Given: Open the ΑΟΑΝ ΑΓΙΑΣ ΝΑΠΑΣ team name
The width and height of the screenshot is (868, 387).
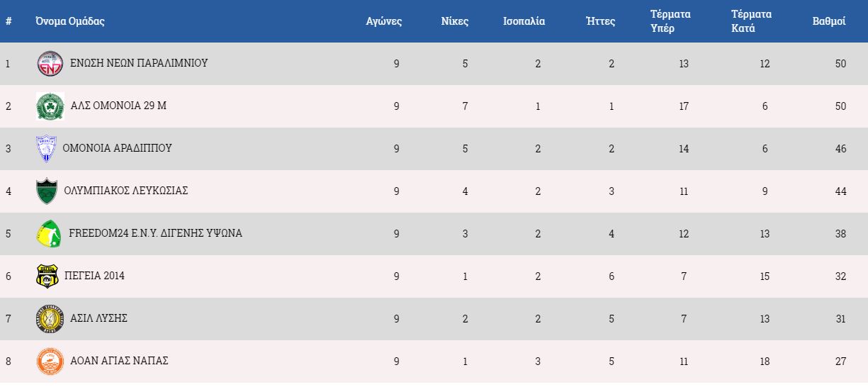Looking at the screenshot, I should pos(119,361).
